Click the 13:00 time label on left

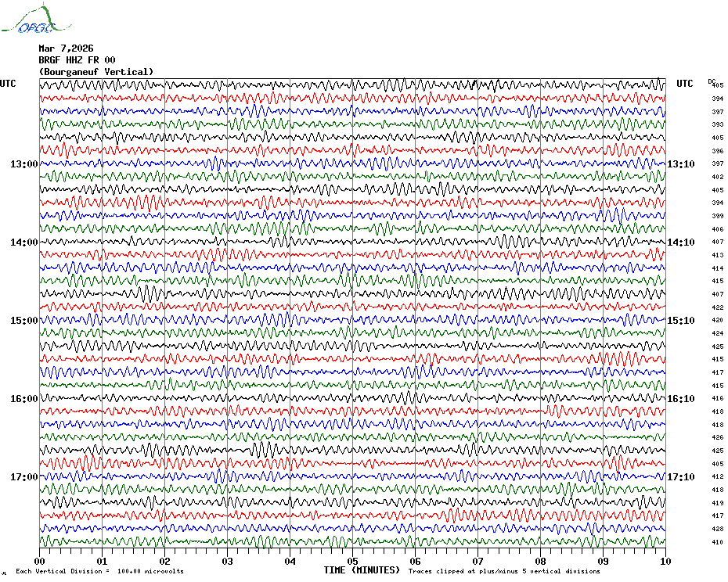click(x=24, y=164)
